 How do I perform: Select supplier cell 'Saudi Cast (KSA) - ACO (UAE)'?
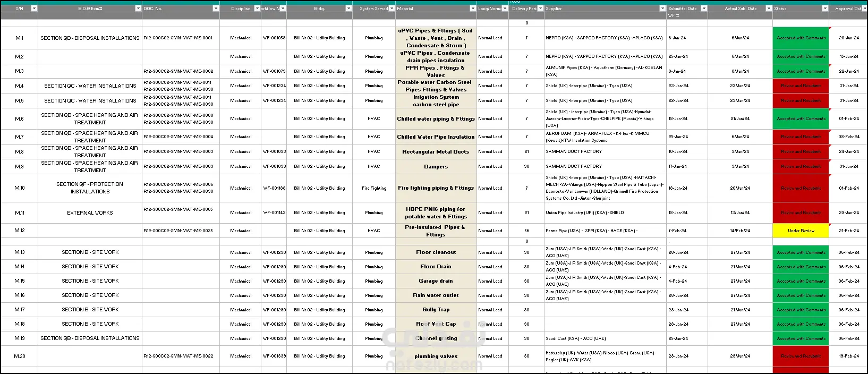click(605, 338)
